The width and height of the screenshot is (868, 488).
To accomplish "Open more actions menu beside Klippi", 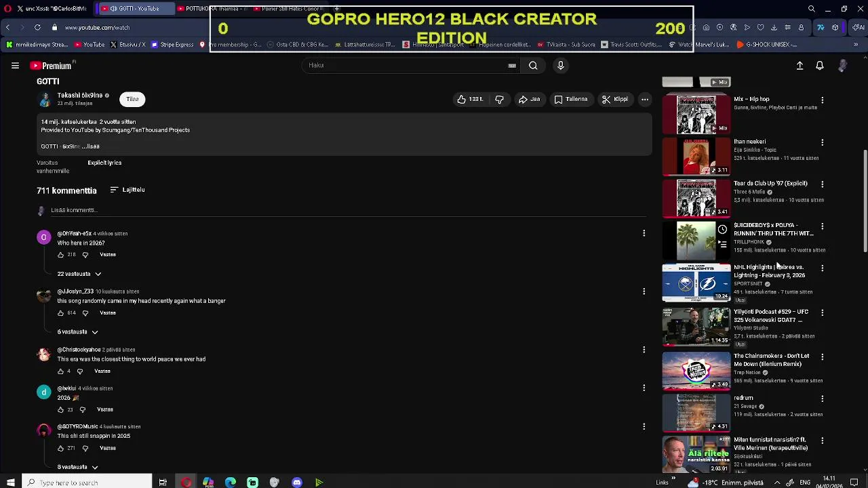I will [x=645, y=99].
